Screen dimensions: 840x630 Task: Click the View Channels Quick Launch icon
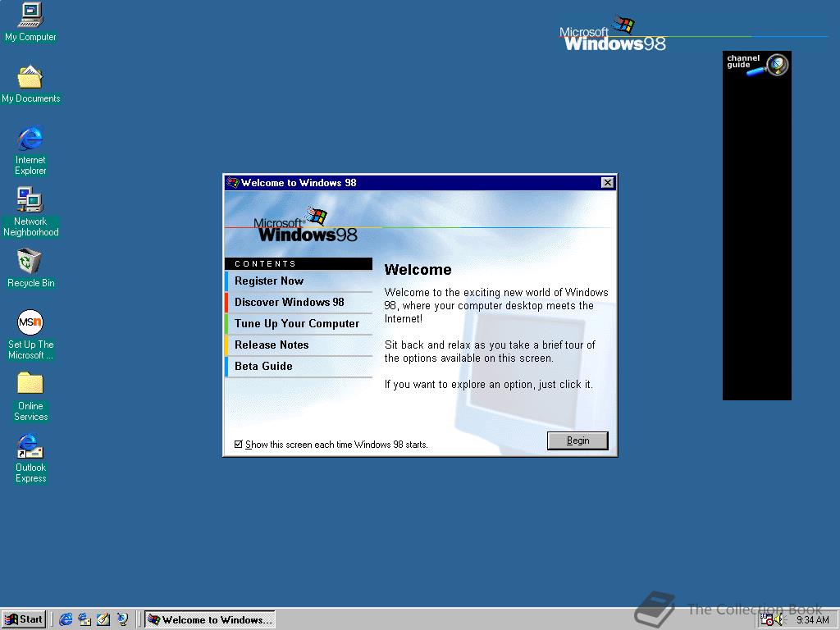tap(123, 619)
